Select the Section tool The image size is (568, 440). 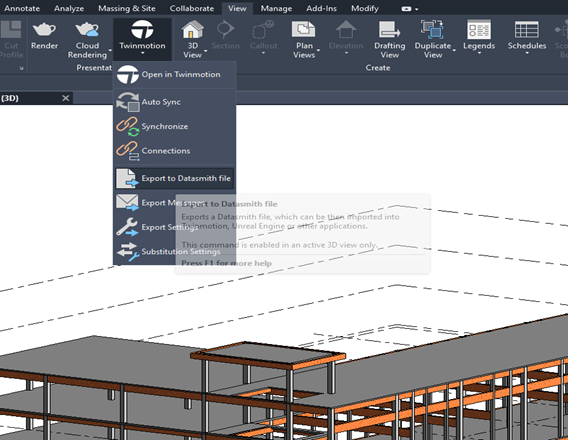225,35
